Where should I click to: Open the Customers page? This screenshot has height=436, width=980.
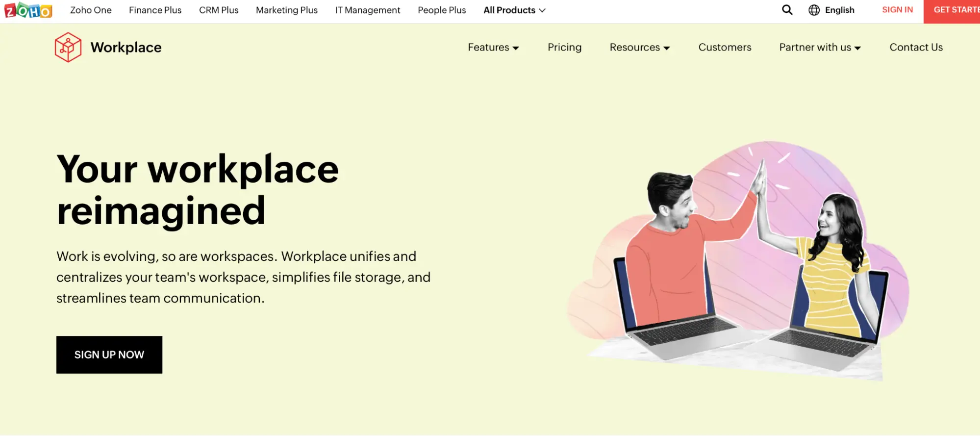point(725,48)
